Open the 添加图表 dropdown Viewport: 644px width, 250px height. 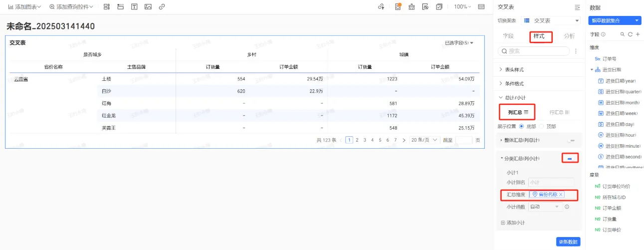(x=24, y=7)
